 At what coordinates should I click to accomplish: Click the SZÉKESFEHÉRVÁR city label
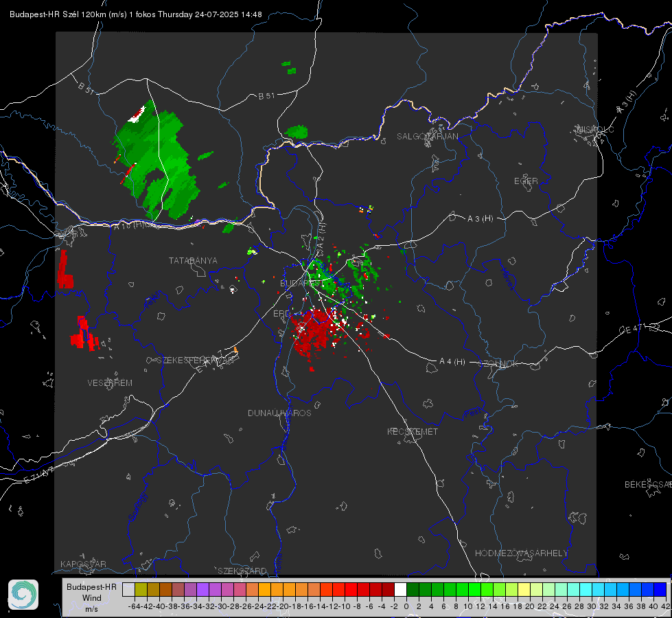(195, 360)
